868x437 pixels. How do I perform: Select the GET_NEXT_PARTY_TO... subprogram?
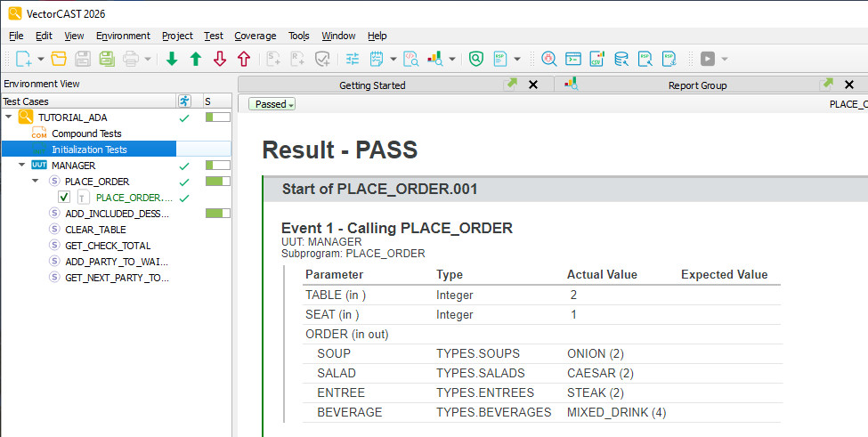tap(117, 278)
